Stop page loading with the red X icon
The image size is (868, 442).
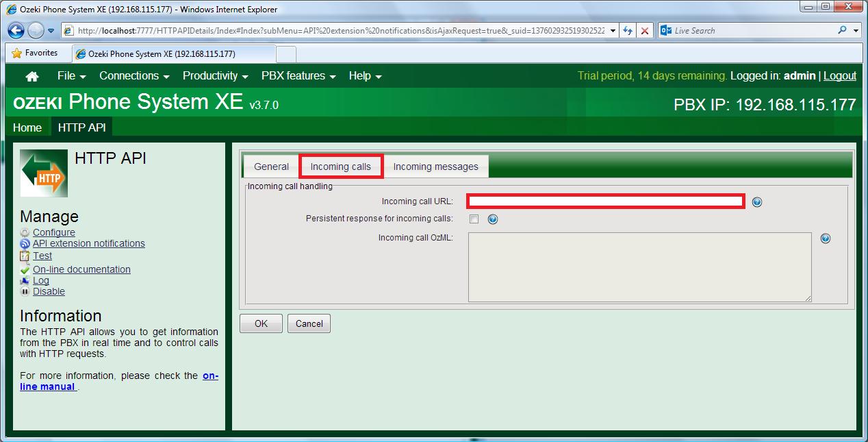pos(644,31)
